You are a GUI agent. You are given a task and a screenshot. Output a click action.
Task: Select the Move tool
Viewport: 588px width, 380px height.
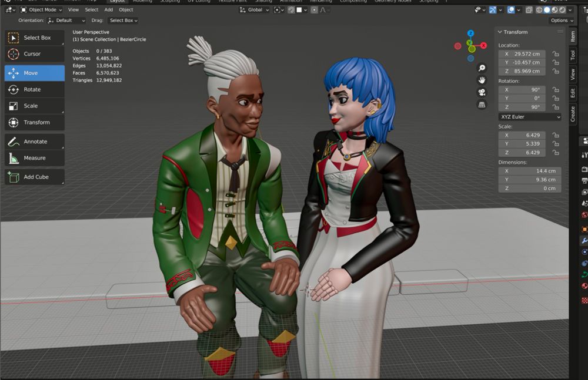click(x=35, y=73)
